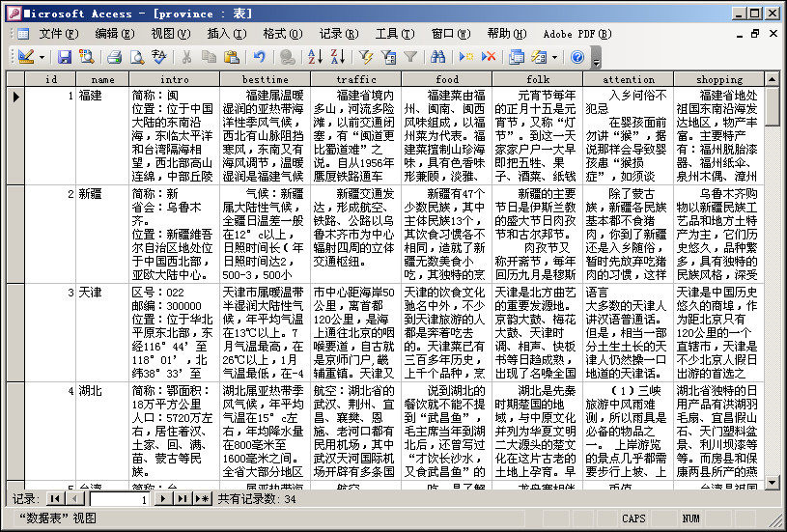The height and width of the screenshot is (532, 787).
Task: Click the table control icon in menu bar
Action: [22, 34]
